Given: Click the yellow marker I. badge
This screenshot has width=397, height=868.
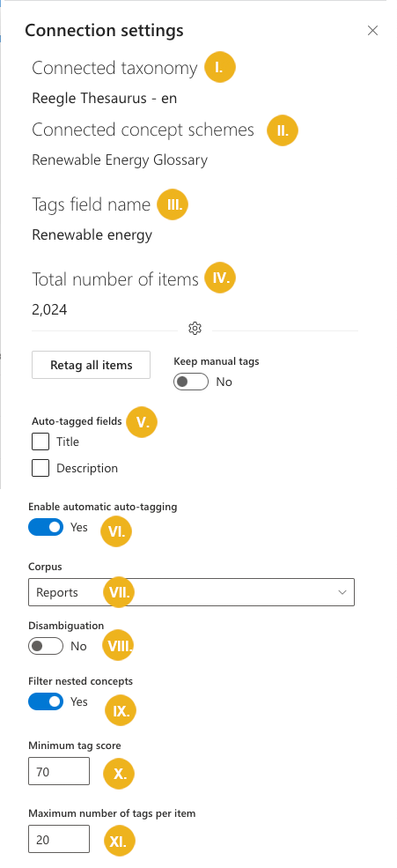Looking at the screenshot, I should coord(220,68).
